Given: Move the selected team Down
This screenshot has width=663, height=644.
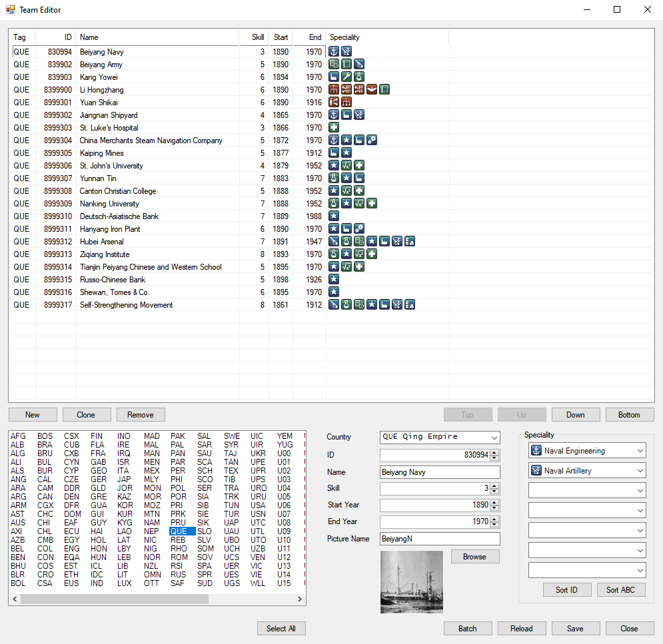Looking at the screenshot, I should 576,414.
